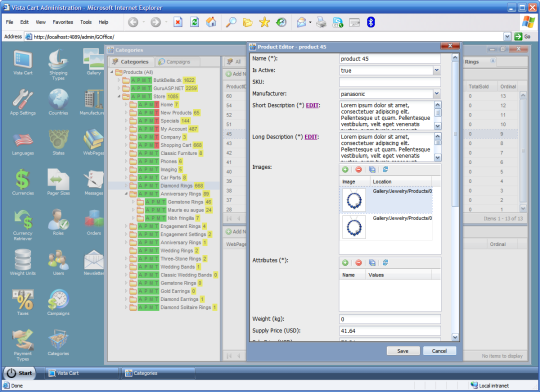This screenshot has height=392, width=540.
Task: Click the browser Home toolbar icon
Action: pyautogui.click(x=211, y=22)
